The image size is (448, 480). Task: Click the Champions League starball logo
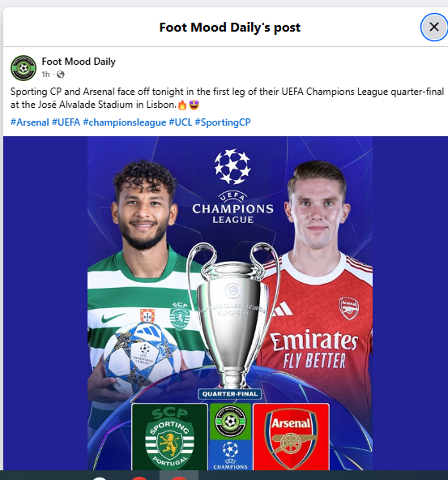pos(233,166)
